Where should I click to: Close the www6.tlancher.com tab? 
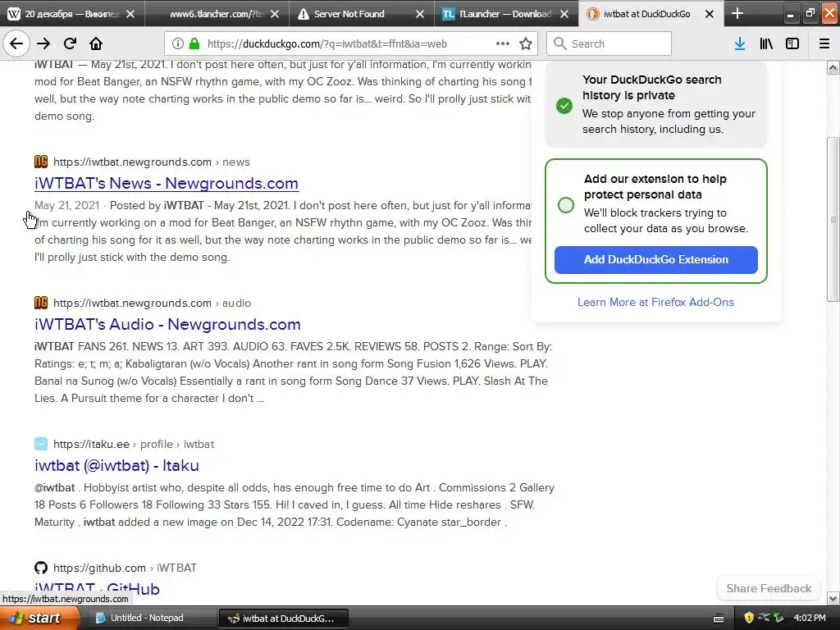pos(275,14)
